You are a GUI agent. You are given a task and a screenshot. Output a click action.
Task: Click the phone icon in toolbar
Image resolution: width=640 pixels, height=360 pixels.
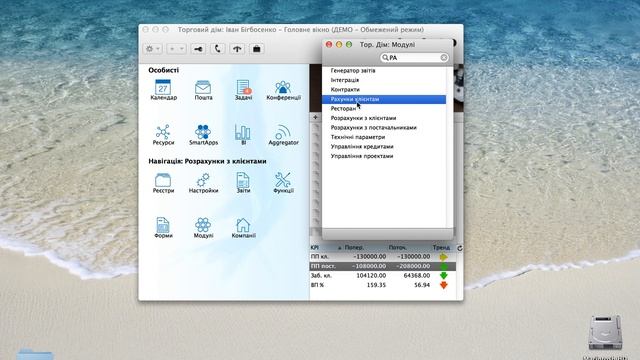point(218,49)
